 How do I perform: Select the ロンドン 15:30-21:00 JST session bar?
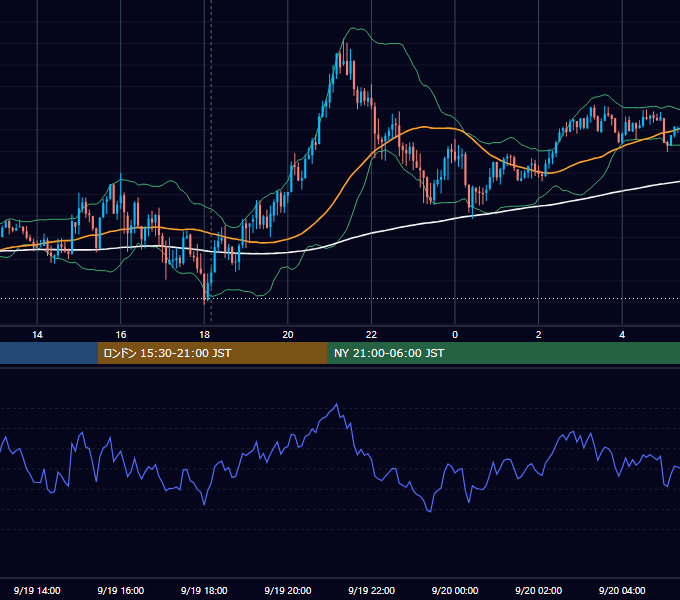click(212, 353)
